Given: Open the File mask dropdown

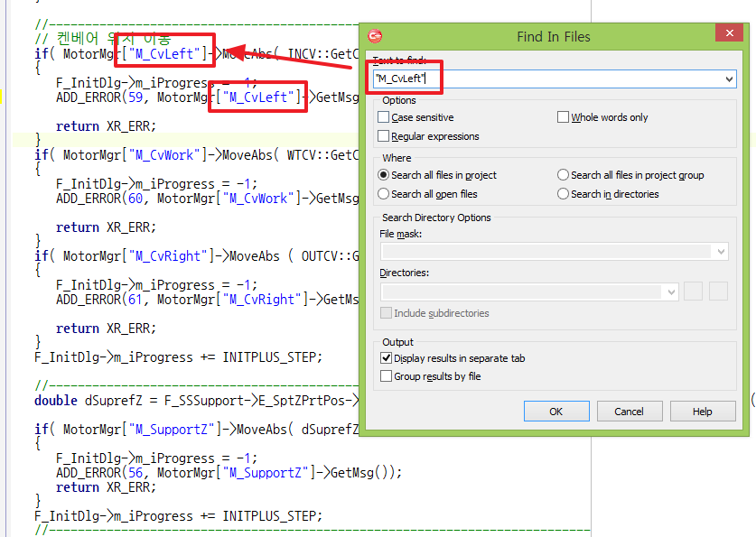Looking at the screenshot, I should coord(720,251).
